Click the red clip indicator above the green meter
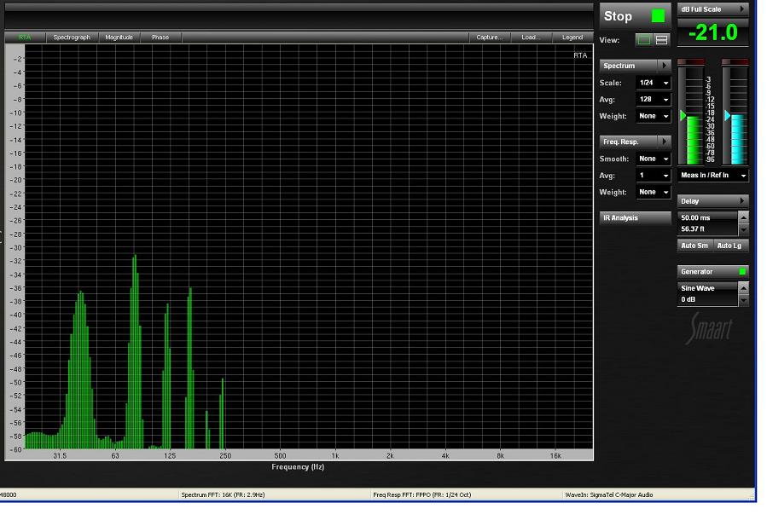This screenshot has width=767, height=532. (691, 62)
